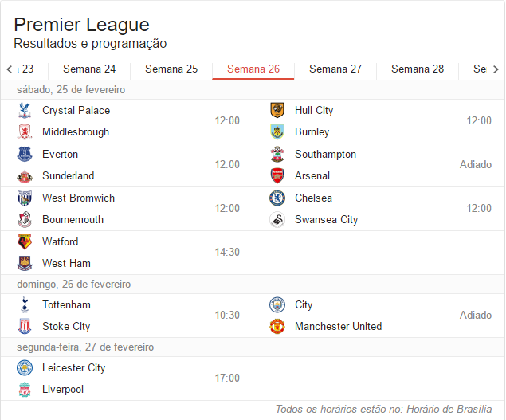Click the Leicester City club crest
The image size is (506, 420).
[x=25, y=368]
